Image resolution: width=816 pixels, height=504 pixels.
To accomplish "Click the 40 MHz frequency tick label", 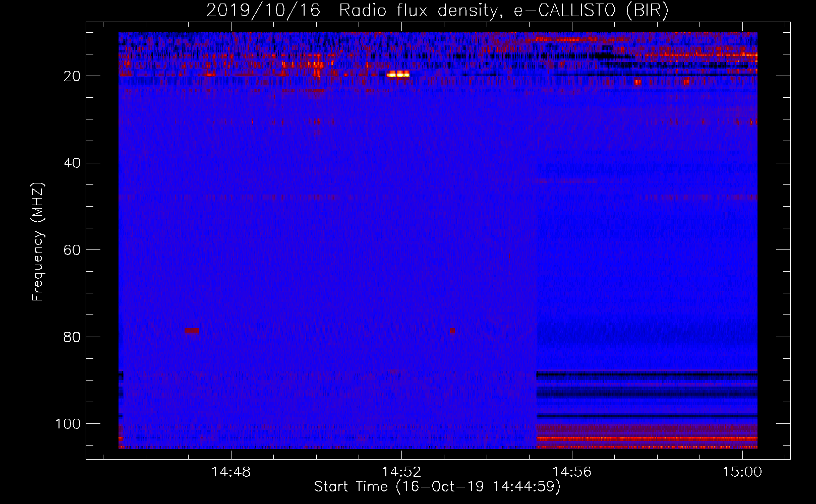I will (x=72, y=163).
